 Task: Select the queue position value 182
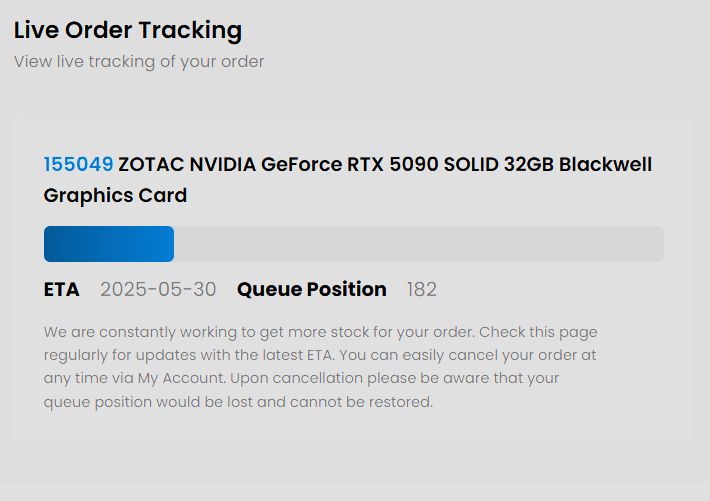(x=421, y=289)
